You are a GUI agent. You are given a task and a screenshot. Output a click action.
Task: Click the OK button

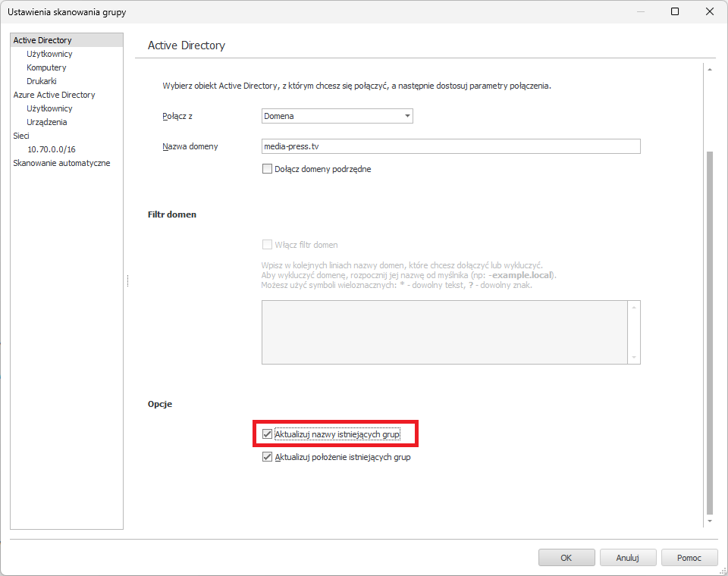point(566,558)
